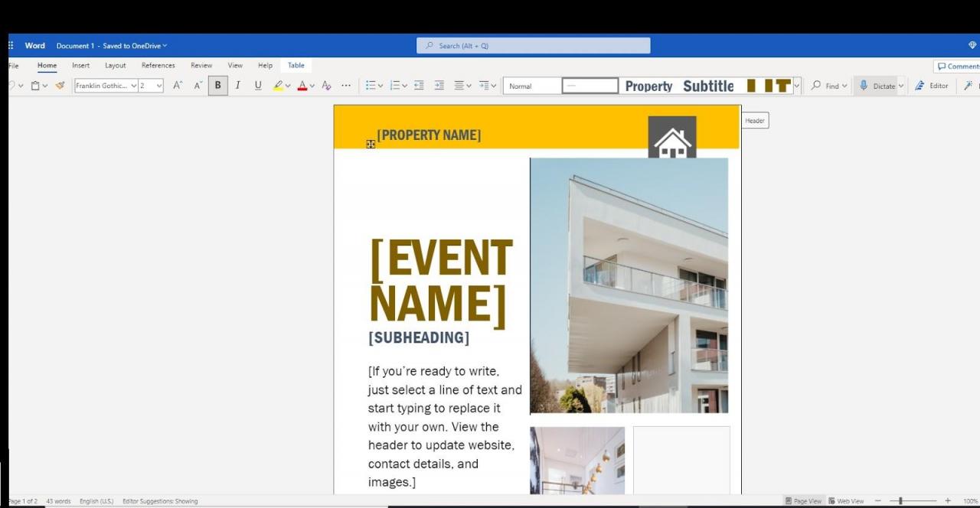The image size is (980, 508).
Task: Increase paragraph indent
Action: [x=439, y=85]
